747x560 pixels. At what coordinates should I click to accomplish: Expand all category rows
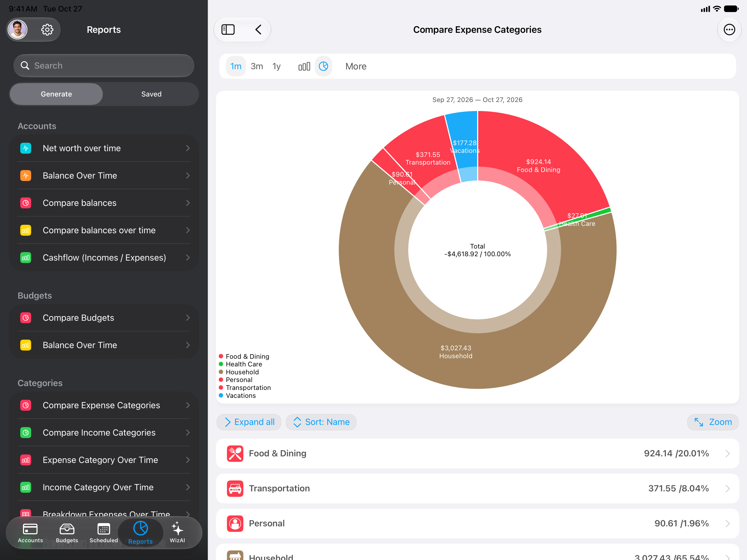[249, 422]
